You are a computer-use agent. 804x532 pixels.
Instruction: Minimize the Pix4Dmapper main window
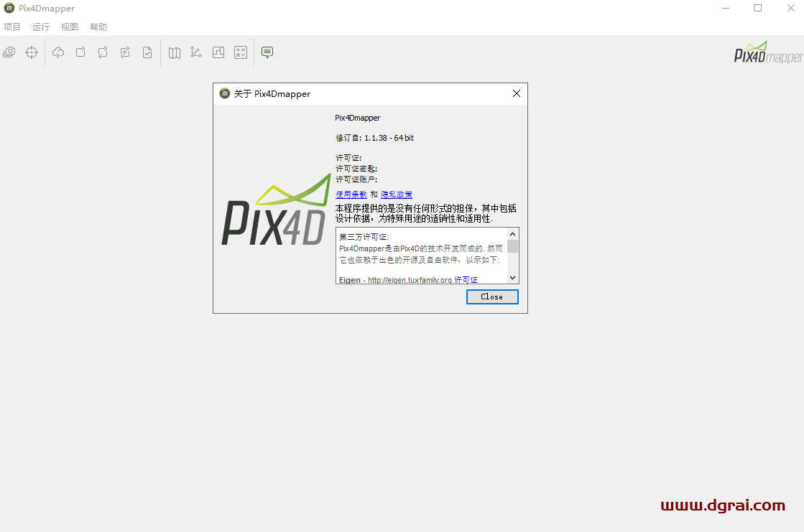pyautogui.click(x=726, y=8)
